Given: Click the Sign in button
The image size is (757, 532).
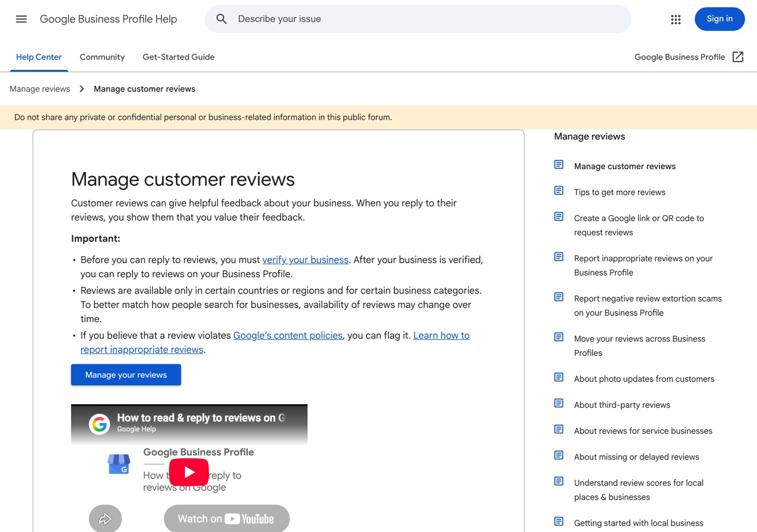Looking at the screenshot, I should (x=720, y=19).
